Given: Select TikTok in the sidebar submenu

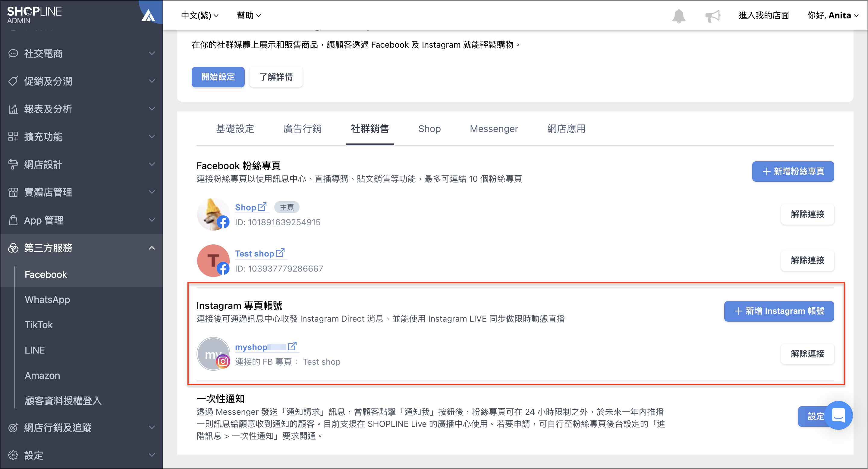Looking at the screenshot, I should pos(39,325).
